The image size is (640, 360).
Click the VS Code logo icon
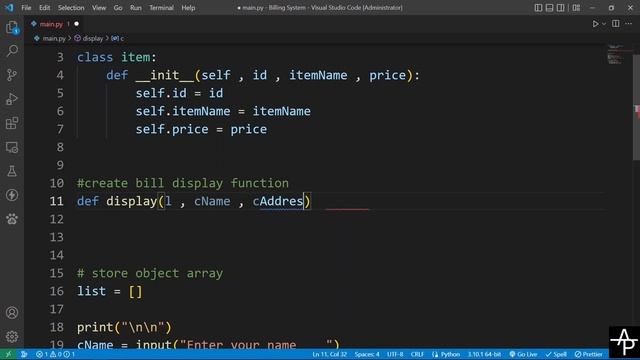point(9,8)
